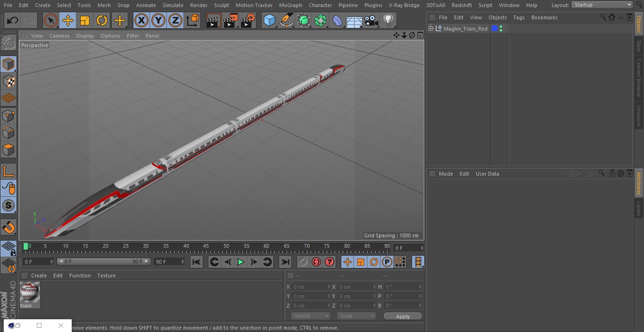Render to Picture Viewer
Viewport: 644px width, 332px height.
pyautogui.click(x=231, y=20)
